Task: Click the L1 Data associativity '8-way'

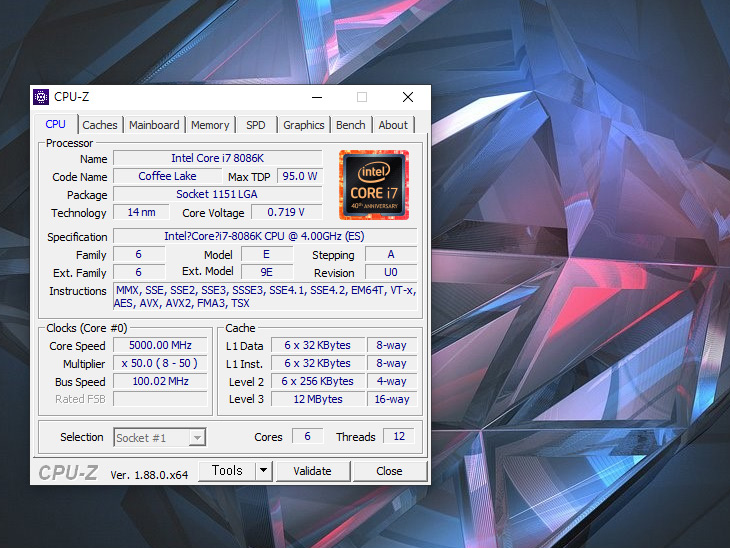Action: [392, 345]
